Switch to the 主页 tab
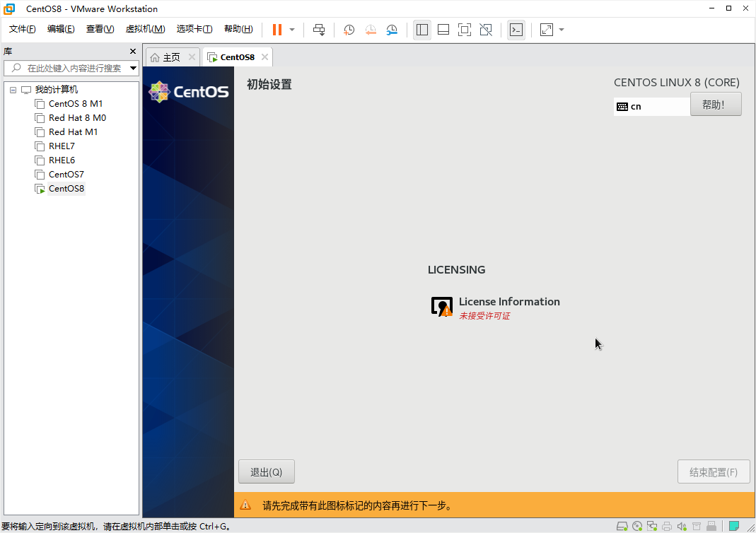This screenshot has width=756, height=533. click(165, 57)
